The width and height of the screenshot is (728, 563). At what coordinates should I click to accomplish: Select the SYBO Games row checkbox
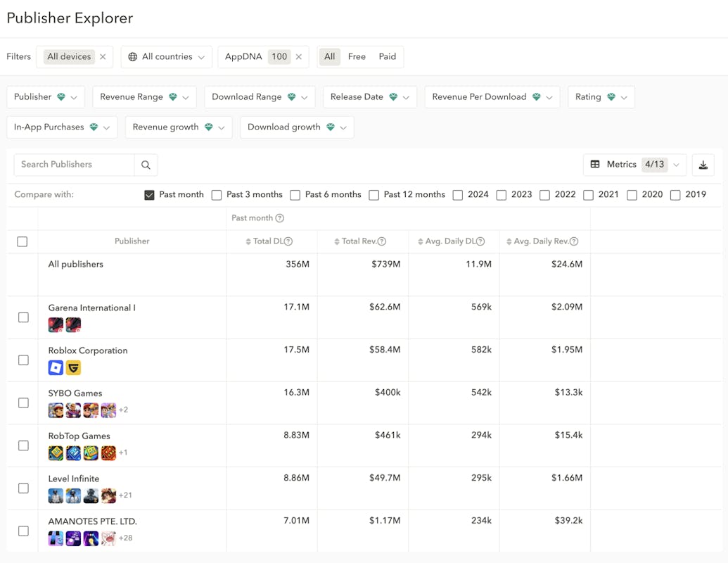23,403
